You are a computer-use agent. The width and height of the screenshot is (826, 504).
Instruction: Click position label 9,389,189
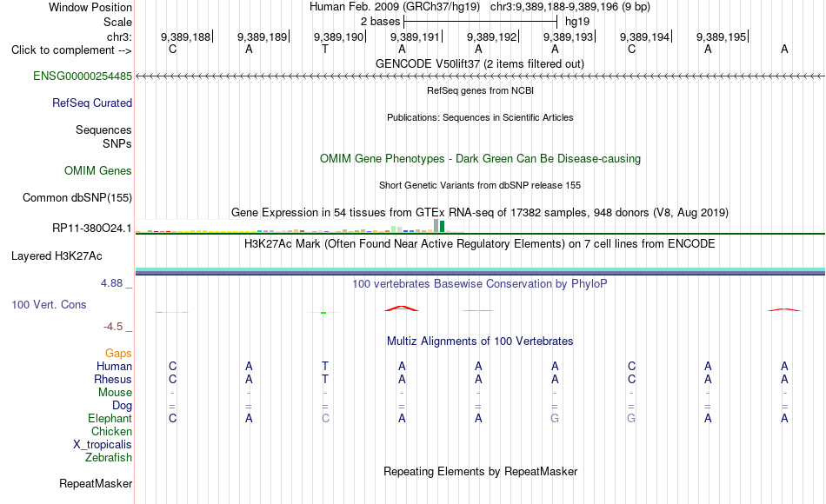(262, 36)
